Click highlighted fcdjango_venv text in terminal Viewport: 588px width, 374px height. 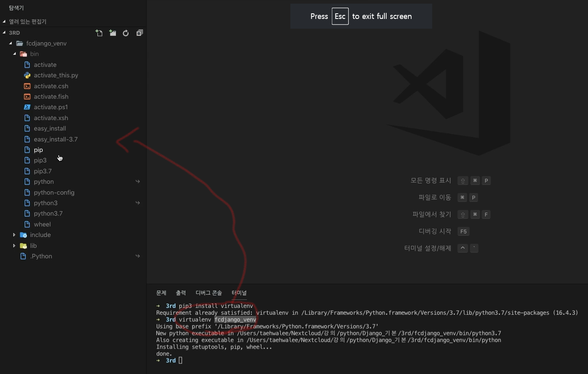[x=235, y=320]
